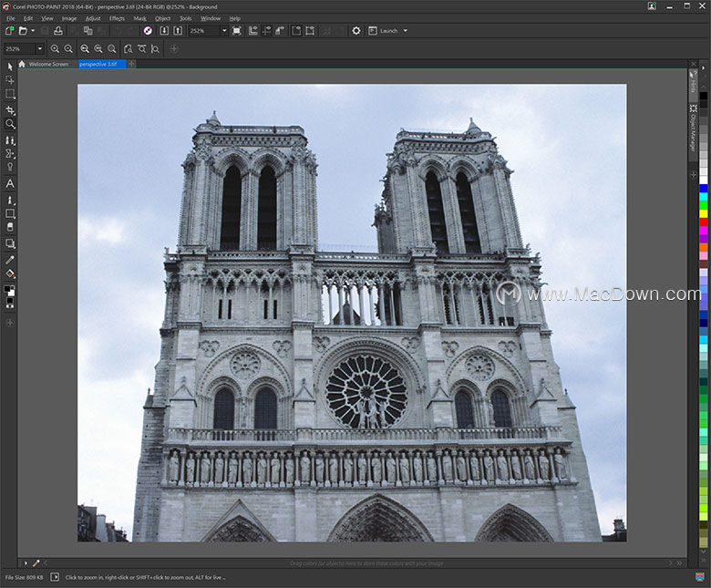This screenshot has height=588, width=711.
Task: Toggle mask marquee visibility
Action: click(296, 31)
